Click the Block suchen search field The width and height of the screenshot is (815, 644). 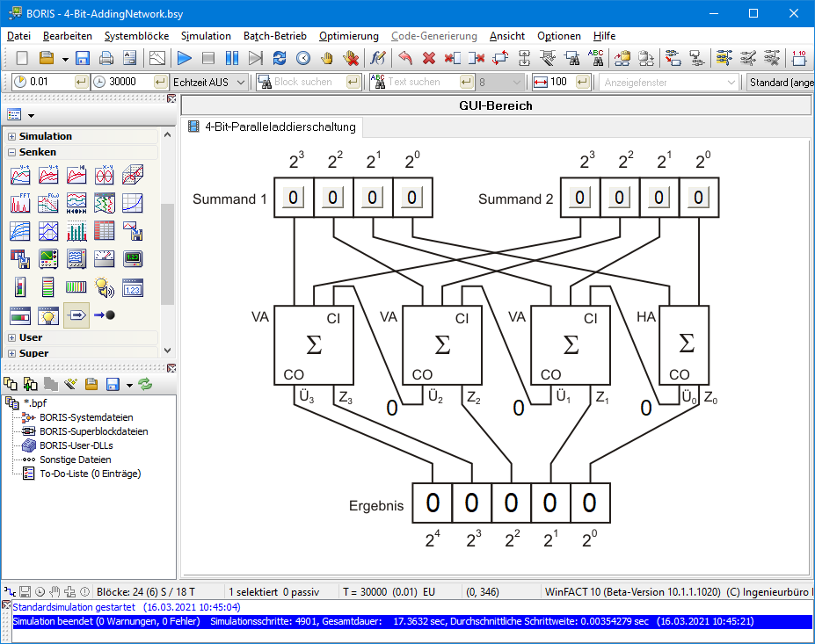point(309,82)
